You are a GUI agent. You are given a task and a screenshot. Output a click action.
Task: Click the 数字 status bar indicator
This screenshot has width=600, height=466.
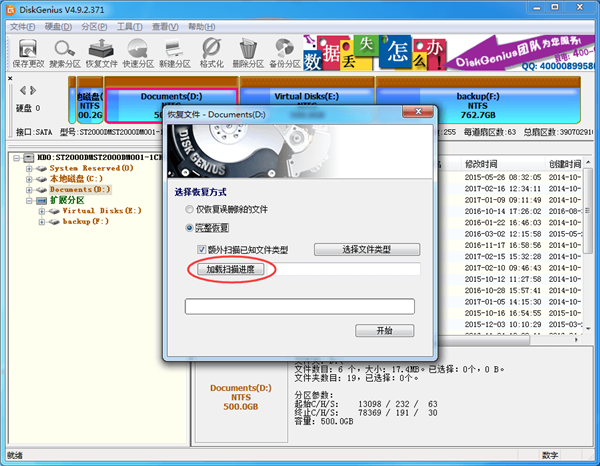coord(550,455)
